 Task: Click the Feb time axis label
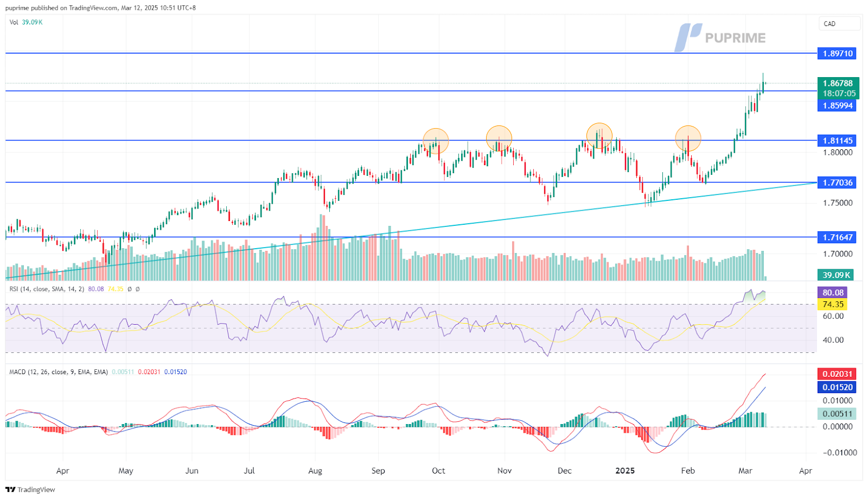(x=688, y=471)
